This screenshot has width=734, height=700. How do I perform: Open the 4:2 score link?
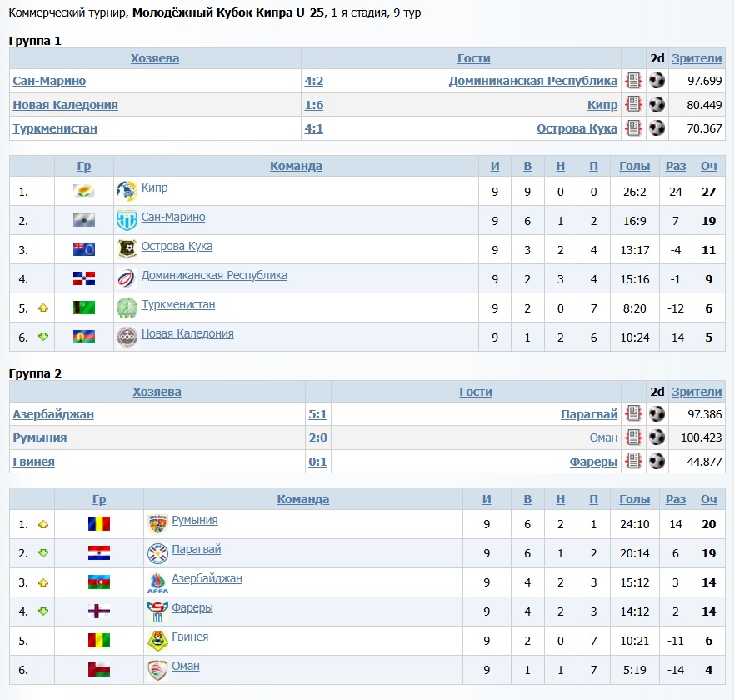(x=314, y=81)
